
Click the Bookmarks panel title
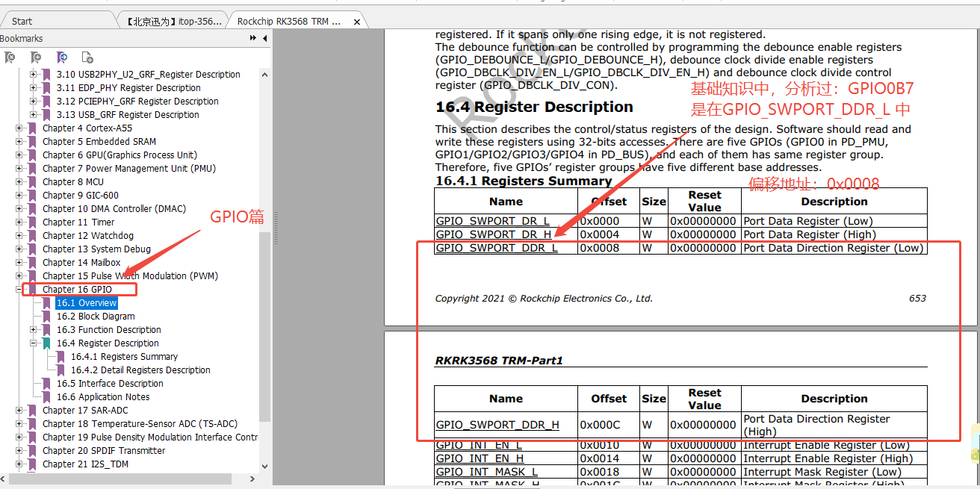click(x=21, y=39)
